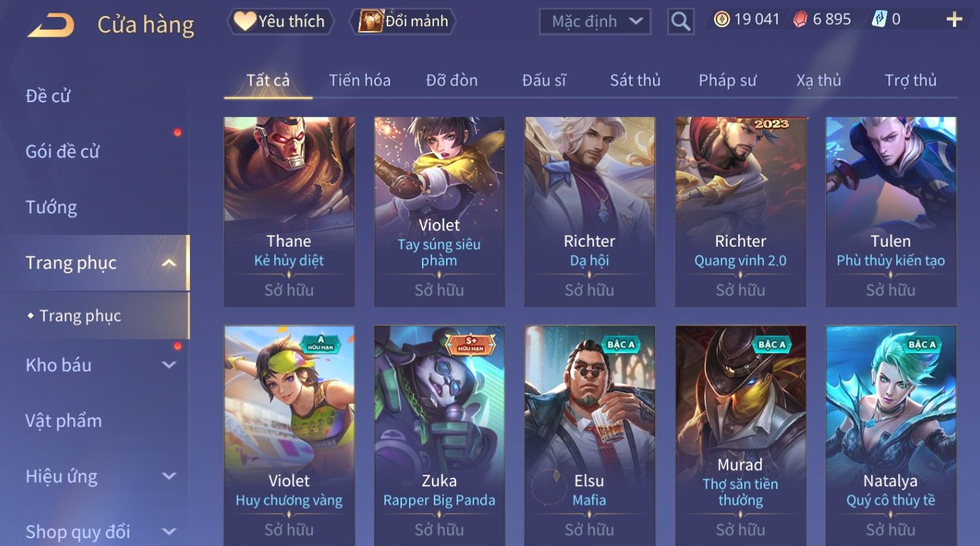Tap the plus icon to add currency
Screen dimensions: 980x546
tap(954, 20)
